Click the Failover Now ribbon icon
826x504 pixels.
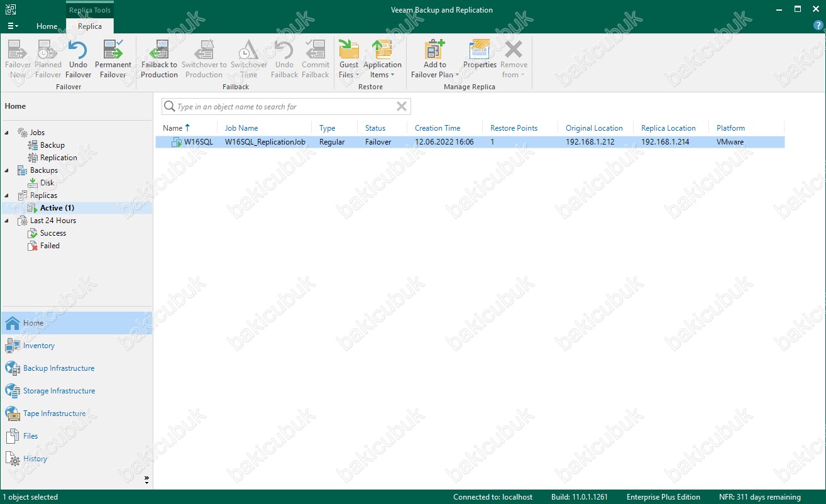click(x=18, y=59)
